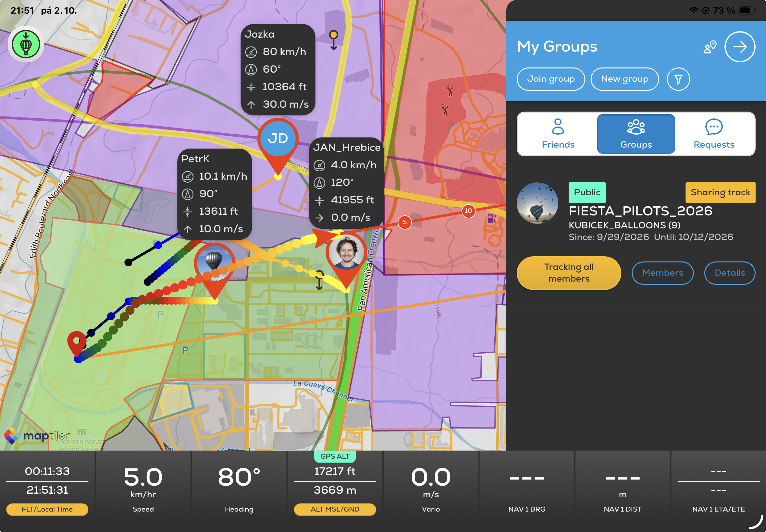Open the maptiler logo link
The image size is (766, 532).
[x=37, y=436]
